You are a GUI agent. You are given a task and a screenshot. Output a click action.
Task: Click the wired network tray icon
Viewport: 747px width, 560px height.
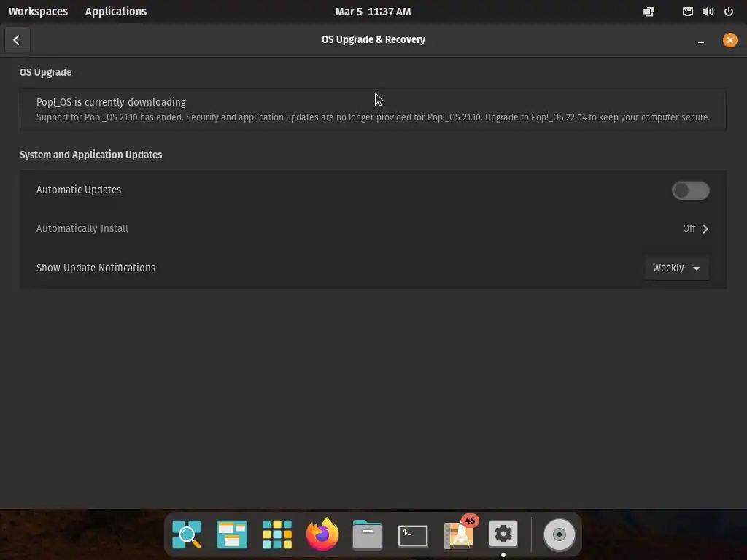pos(687,12)
